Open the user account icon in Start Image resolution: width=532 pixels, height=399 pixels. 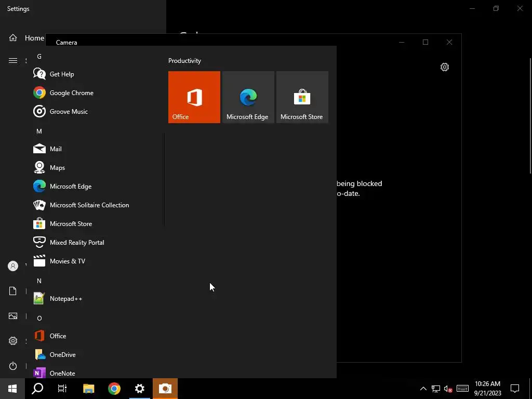tap(13, 266)
